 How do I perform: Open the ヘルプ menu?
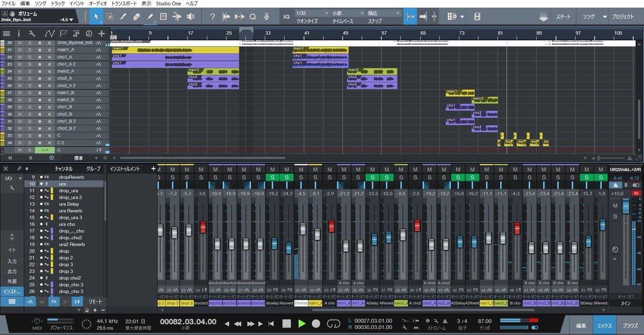point(192,3)
